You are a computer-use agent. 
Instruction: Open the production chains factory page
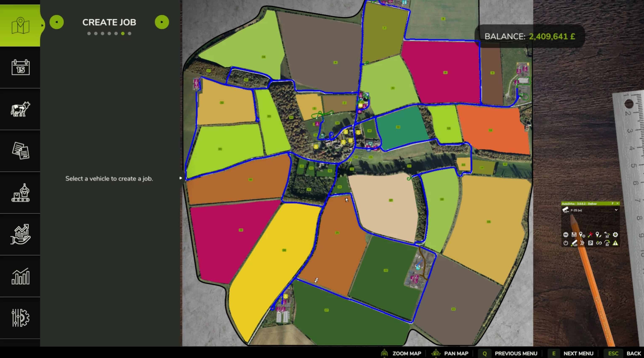tap(20, 192)
